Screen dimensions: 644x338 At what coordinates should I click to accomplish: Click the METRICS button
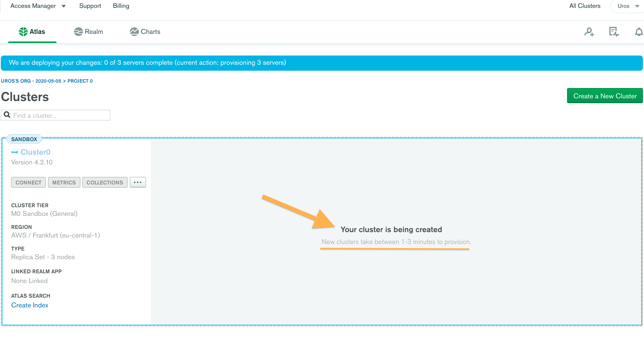pos(64,182)
